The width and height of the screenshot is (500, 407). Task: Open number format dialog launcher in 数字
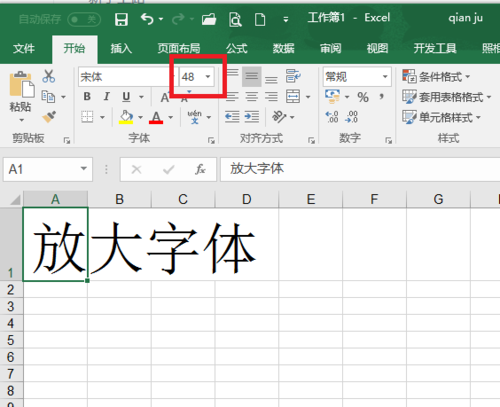pos(388,140)
